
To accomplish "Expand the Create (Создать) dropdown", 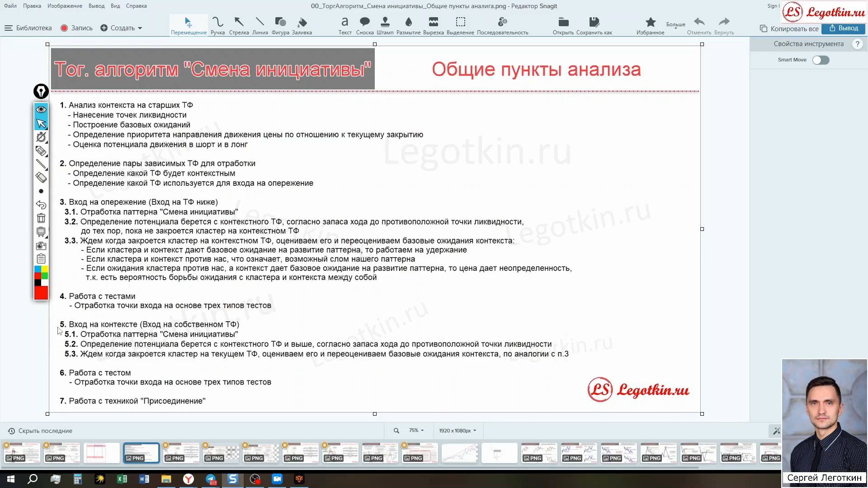I will [122, 28].
